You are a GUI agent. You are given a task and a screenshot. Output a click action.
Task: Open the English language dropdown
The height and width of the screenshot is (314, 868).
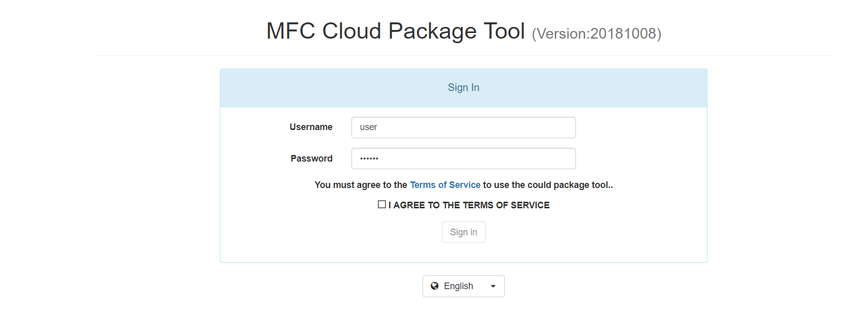[x=463, y=286]
